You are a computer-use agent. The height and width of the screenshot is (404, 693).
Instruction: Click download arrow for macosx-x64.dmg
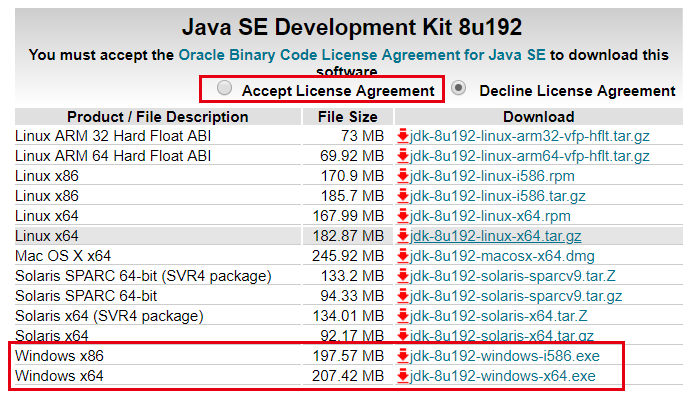tap(403, 255)
